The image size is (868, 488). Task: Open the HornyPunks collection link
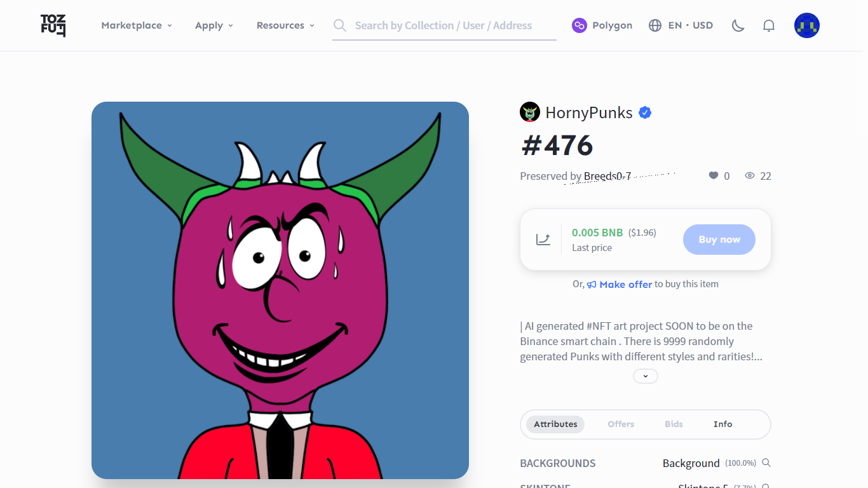click(589, 113)
